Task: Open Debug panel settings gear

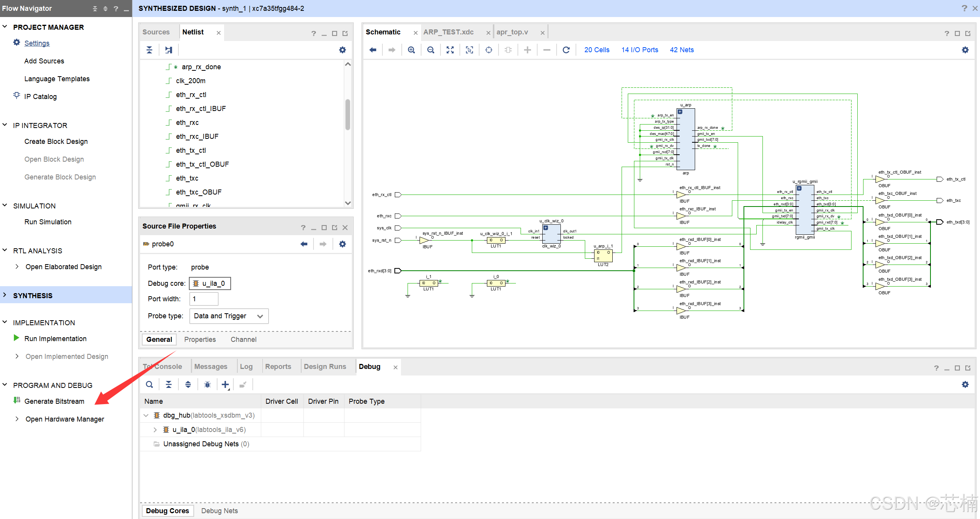Action: point(965,384)
